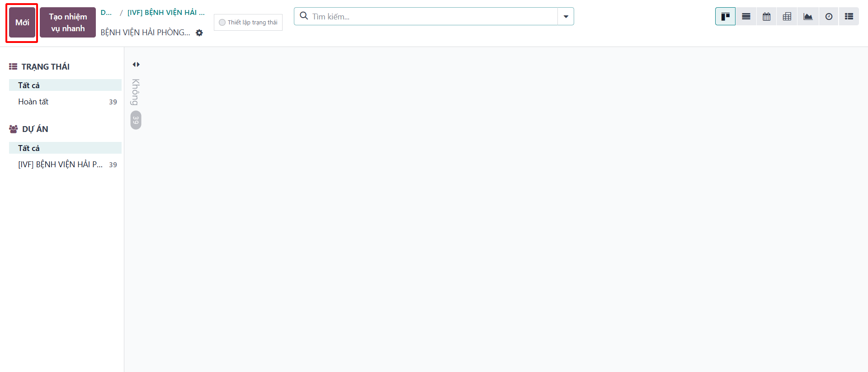Select the bulleted-list view icon after the clock
868x372 pixels.
click(849, 17)
